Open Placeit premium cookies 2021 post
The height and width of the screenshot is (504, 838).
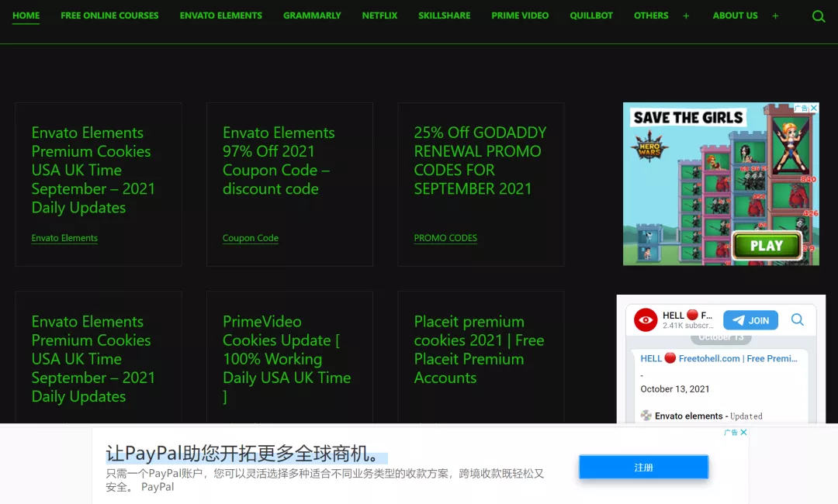pyautogui.click(x=479, y=350)
